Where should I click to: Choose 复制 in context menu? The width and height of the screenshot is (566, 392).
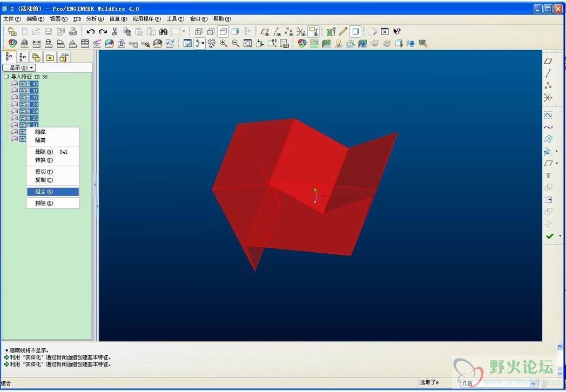tap(53, 180)
